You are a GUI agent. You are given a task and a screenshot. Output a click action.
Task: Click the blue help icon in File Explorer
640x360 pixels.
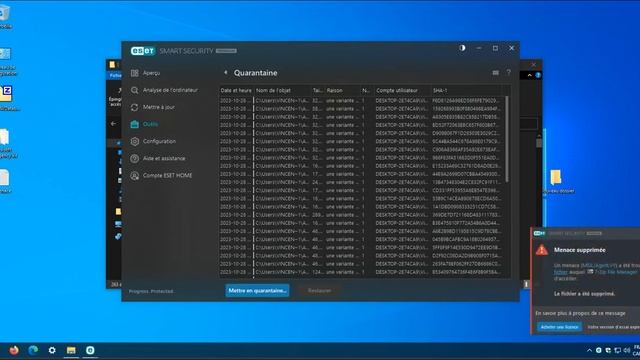pos(538,75)
